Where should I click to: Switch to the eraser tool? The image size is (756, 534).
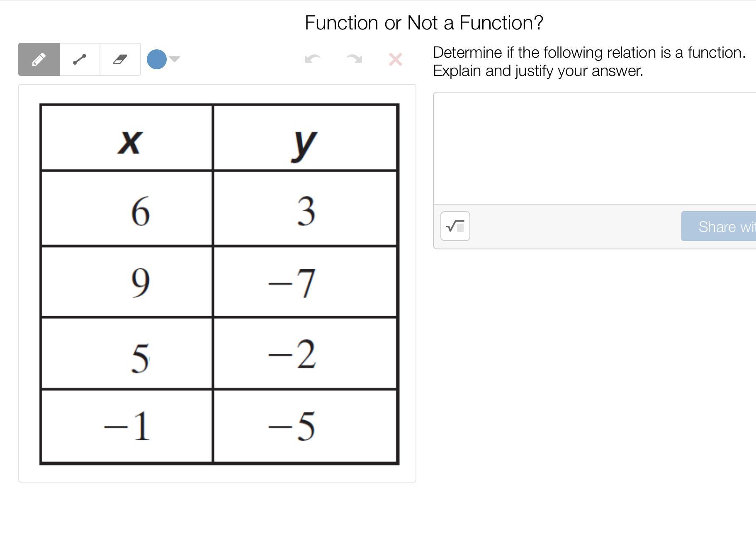tap(120, 59)
